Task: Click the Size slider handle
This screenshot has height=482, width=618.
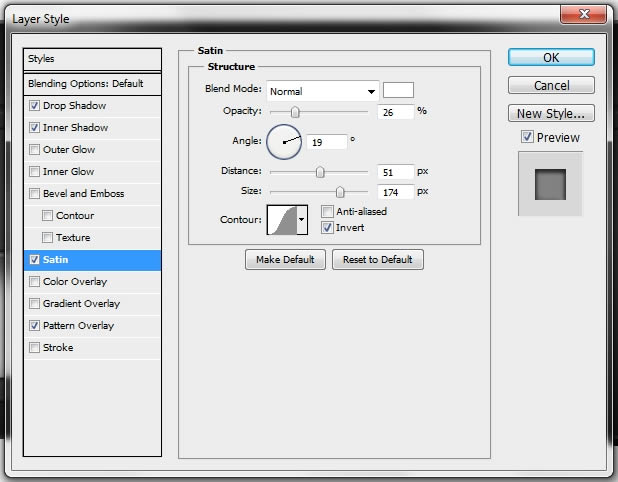Action: click(340, 192)
